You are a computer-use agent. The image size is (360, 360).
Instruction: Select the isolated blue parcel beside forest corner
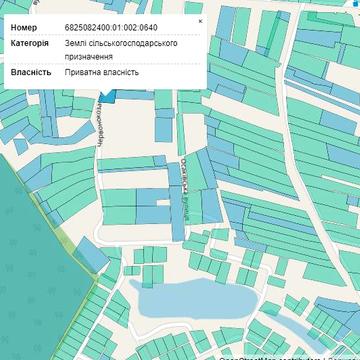[x=91, y=255]
